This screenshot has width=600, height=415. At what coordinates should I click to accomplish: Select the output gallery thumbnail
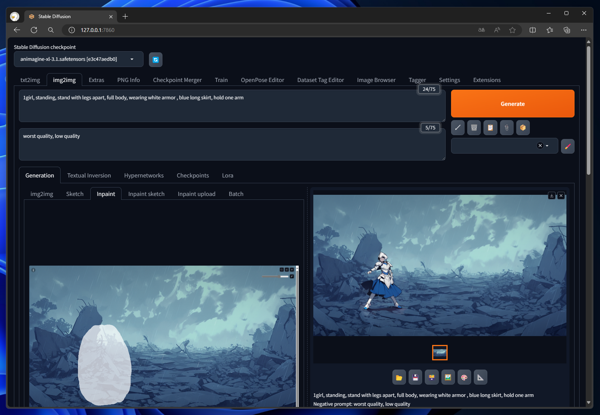point(440,352)
